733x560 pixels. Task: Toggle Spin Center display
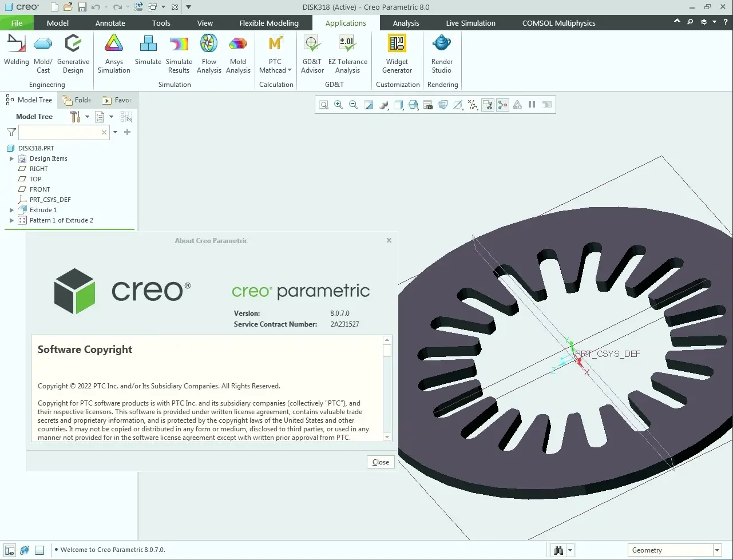tap(502, 105)
